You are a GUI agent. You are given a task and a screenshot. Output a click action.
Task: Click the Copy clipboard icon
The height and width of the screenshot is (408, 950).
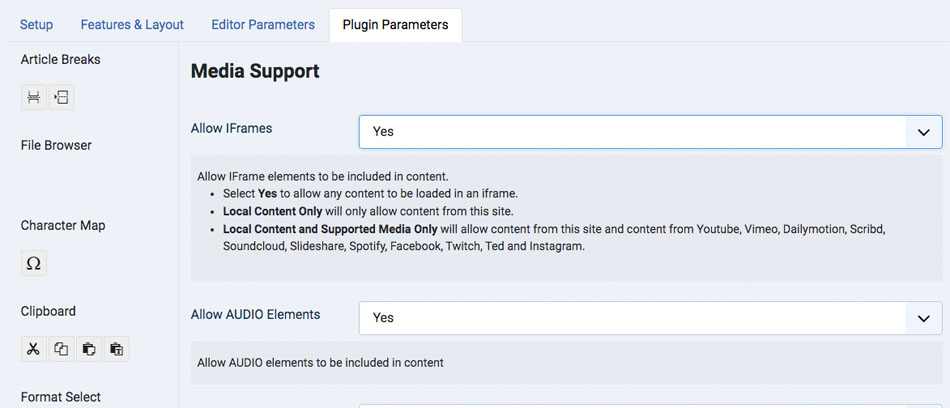61,349
